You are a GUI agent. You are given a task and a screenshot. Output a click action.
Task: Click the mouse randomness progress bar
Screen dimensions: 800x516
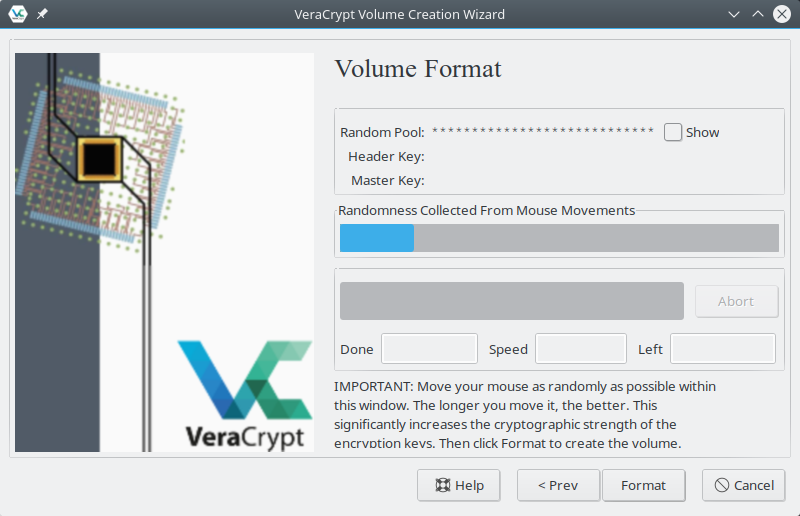559,238
